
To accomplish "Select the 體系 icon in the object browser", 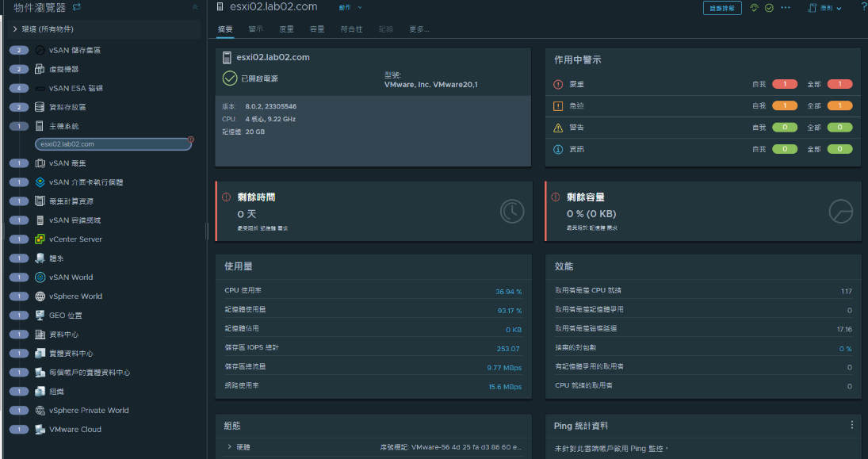I will (x=40, y=258).
